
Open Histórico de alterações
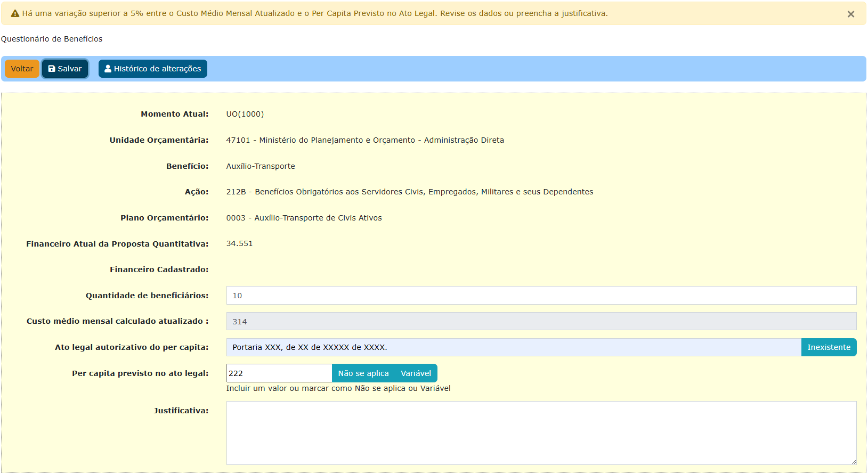click(153, 69)
